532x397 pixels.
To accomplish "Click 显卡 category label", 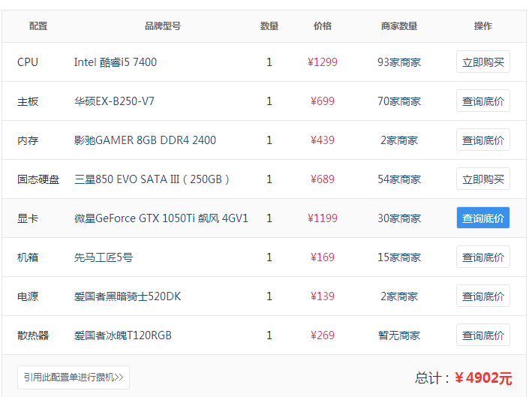I will click(x=28, y=218).
